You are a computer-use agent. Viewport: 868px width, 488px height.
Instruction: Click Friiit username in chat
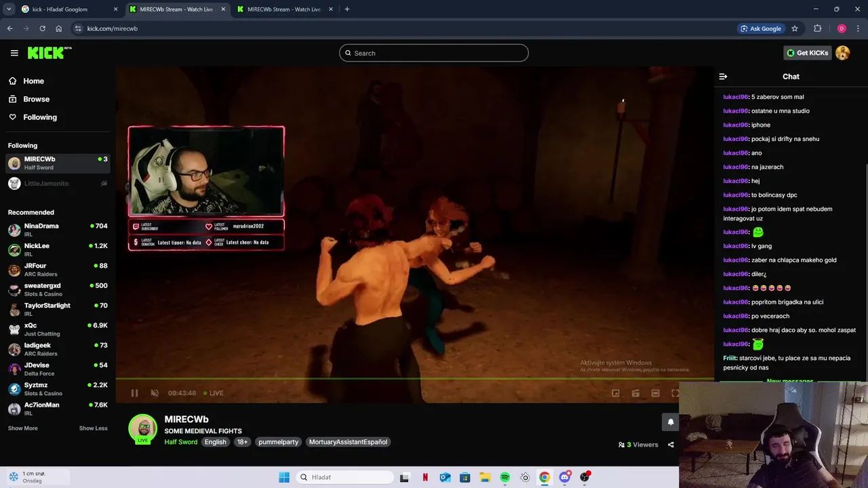(x=730, y=358)
